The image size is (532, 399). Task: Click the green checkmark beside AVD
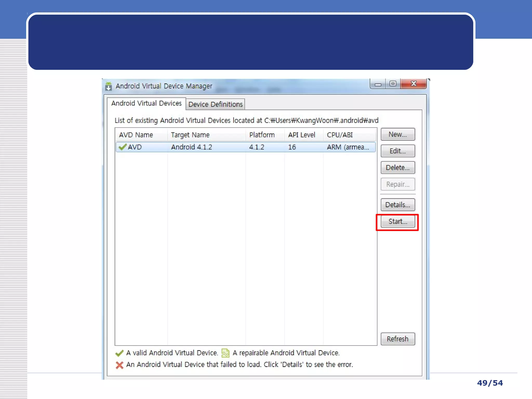(x=122, y=147)
